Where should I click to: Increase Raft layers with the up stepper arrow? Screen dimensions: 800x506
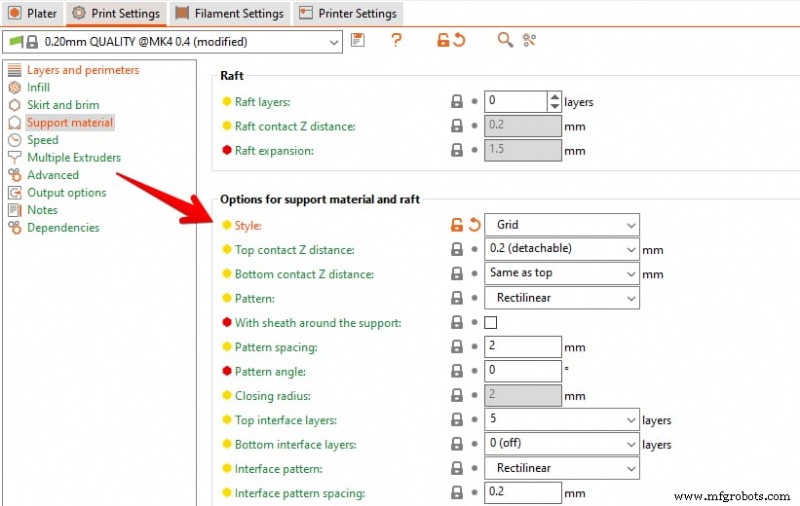tap(554, 96)
